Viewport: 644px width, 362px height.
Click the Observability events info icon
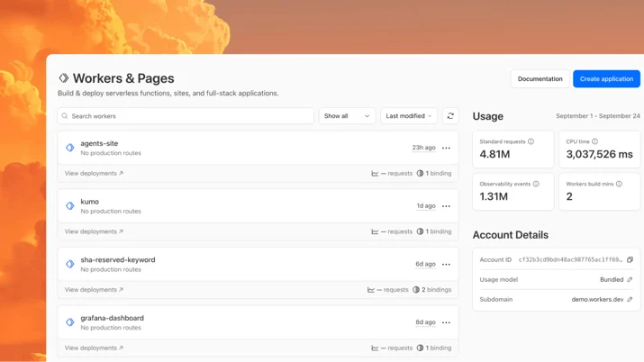click(x=536, y=184)
